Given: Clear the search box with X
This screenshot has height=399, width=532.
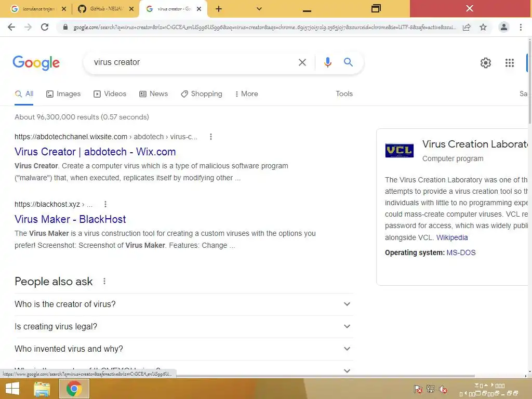Looking at the screenshot, I should click(302, 62).
